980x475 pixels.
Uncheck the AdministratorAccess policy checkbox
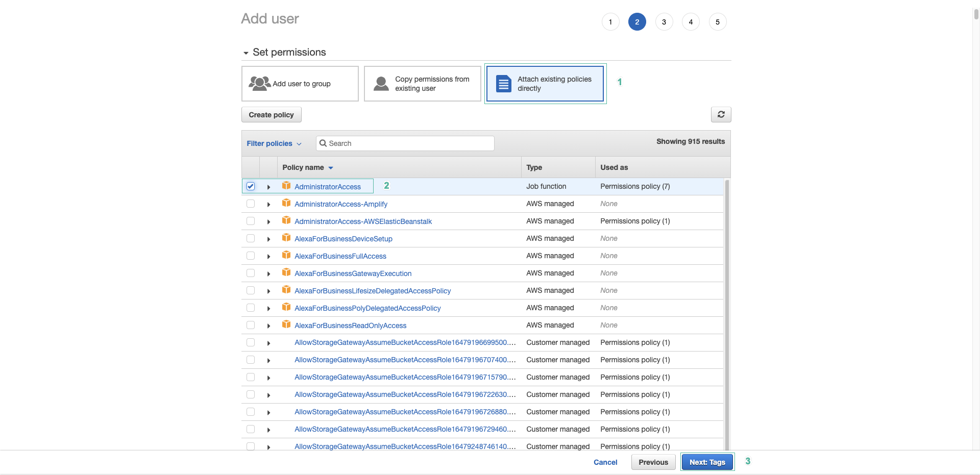[x=251, y=186]
